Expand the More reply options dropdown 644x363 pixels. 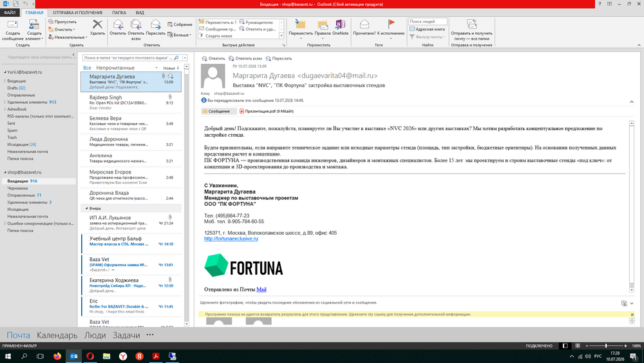[x=180, y=35]
